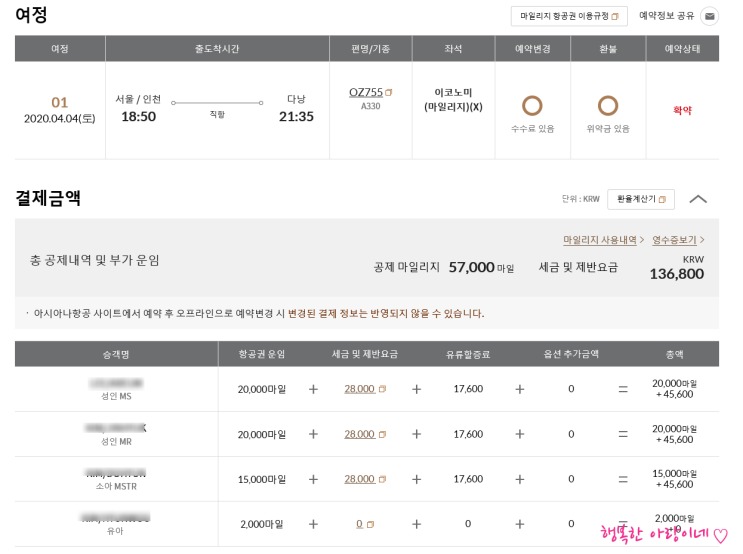Click the 유류할증료 column header

coord(468,354)
